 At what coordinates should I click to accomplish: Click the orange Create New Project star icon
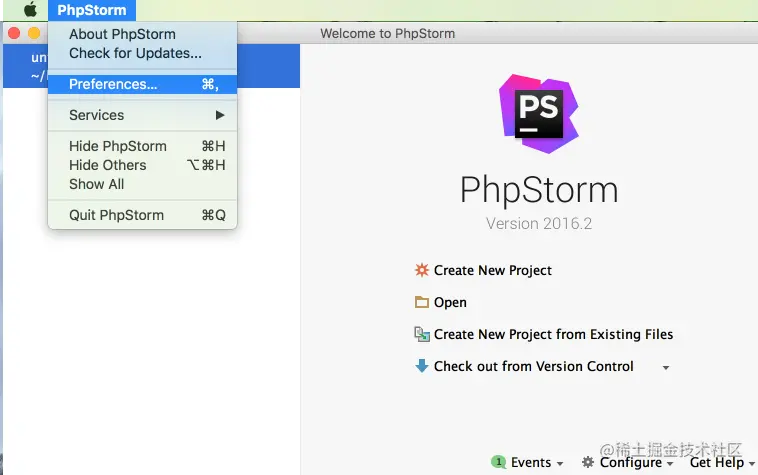coord(422,270)
